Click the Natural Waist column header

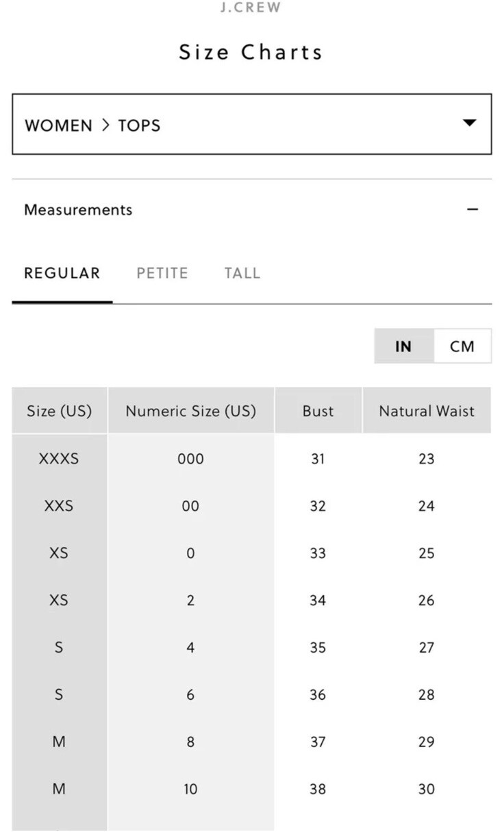pyautogui.click(x=427, y=411)
